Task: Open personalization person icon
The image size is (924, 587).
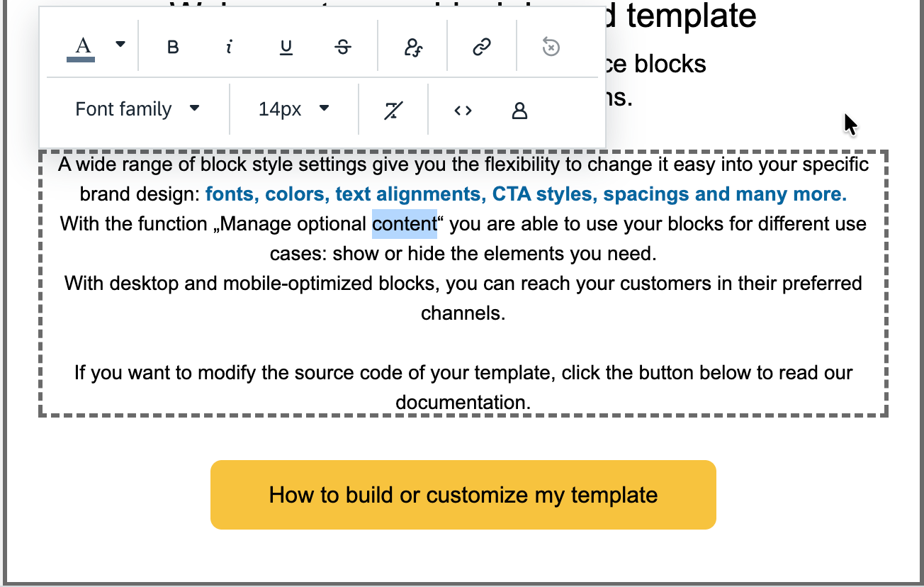Action: point(519,110)
